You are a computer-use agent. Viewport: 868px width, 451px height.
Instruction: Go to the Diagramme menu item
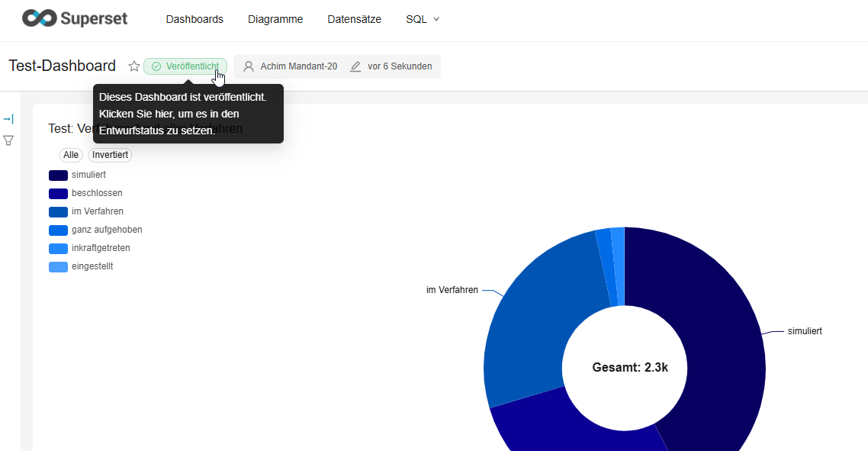tap(275, 19)
